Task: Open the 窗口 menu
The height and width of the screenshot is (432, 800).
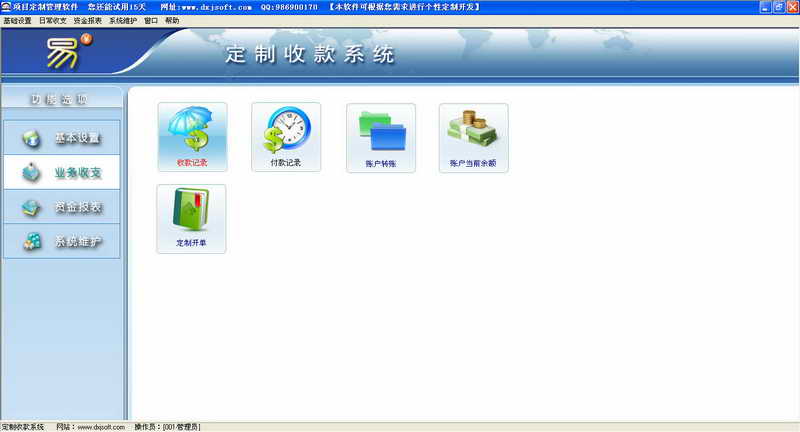Action: [x=151, y=20]
